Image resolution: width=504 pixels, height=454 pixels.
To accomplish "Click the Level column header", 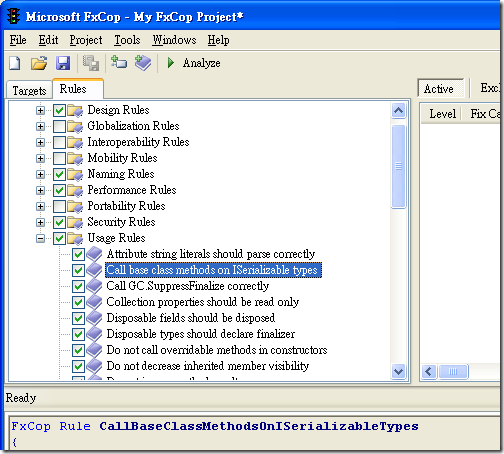I will pos(442,114).
